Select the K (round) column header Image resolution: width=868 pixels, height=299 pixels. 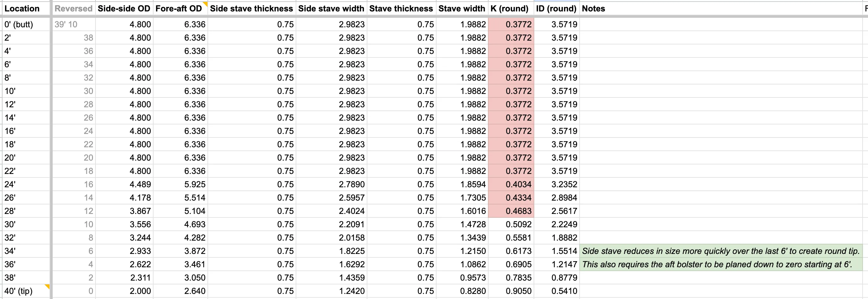coord(510,9)
